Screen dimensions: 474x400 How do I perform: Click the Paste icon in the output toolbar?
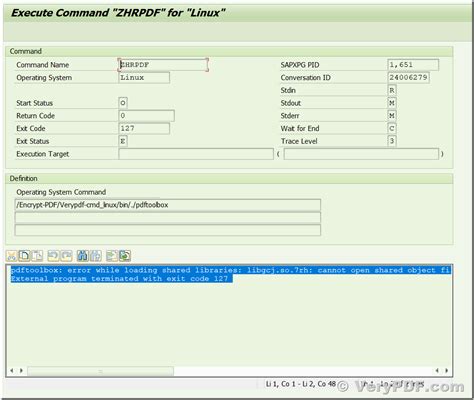click(37, 256)
